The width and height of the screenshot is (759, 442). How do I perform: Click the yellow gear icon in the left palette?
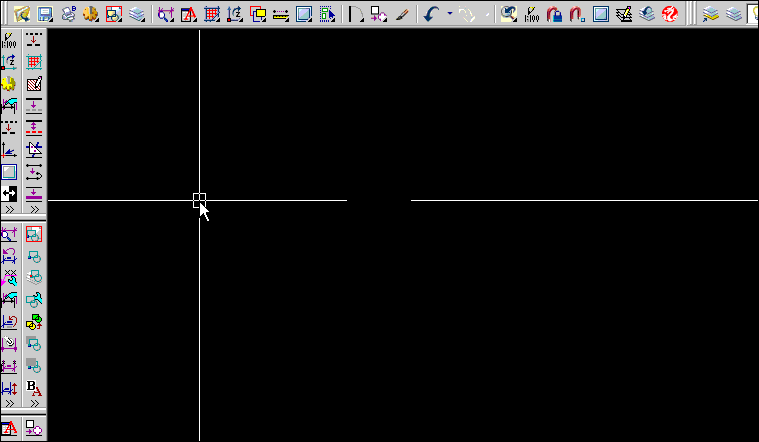[9, 84]
